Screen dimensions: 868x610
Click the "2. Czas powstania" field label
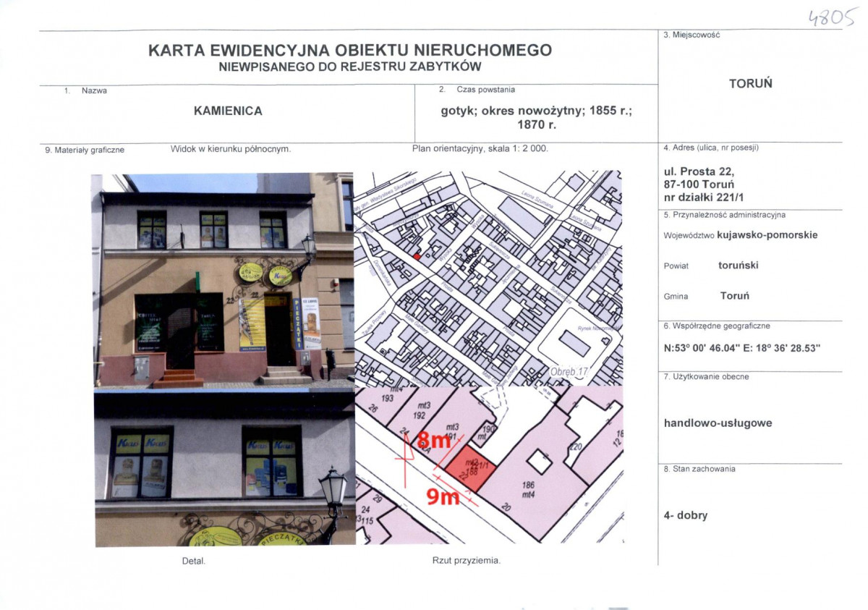tap(477, 90)
